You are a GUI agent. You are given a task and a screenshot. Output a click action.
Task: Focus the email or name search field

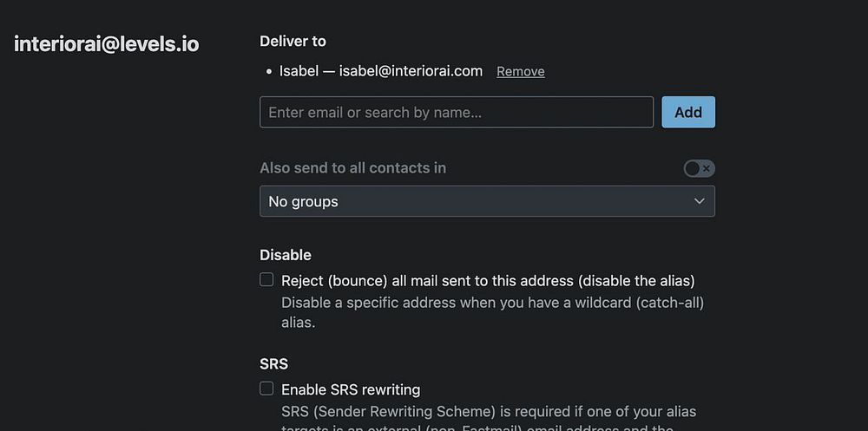457,112
